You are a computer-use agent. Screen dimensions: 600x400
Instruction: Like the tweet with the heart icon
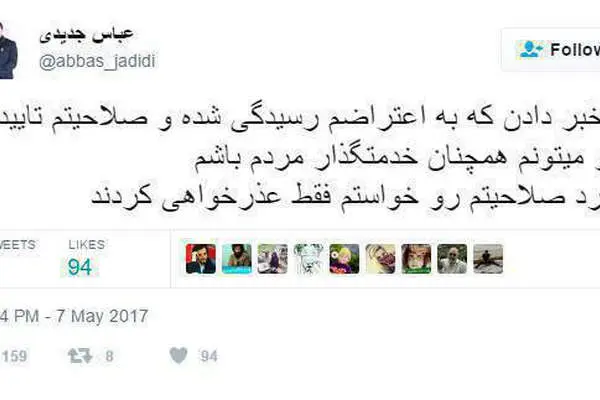coord(178,356)
